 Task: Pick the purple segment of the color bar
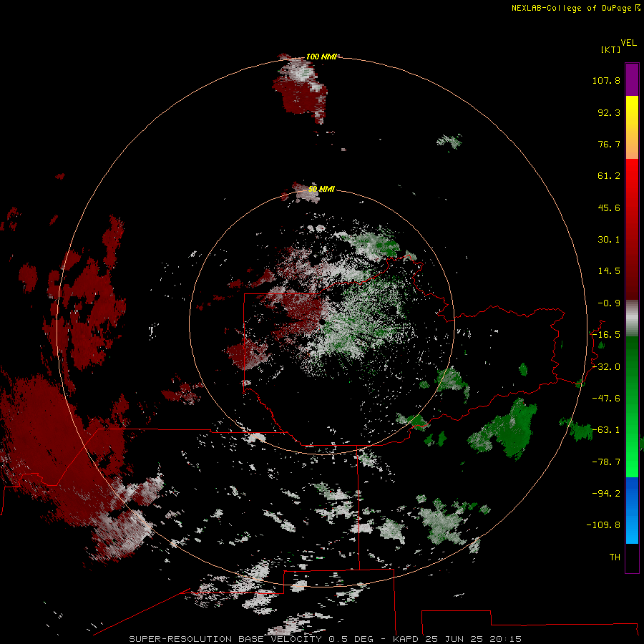632,79
